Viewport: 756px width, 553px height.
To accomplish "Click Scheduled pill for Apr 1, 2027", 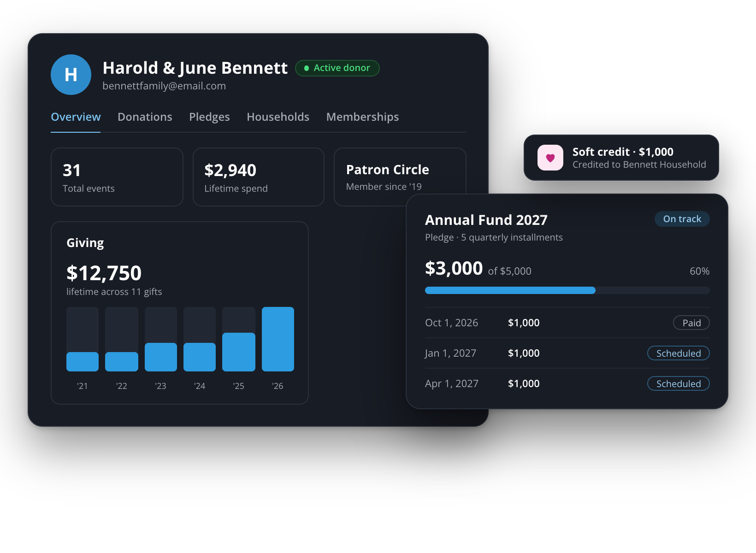I will coord(679,383).
